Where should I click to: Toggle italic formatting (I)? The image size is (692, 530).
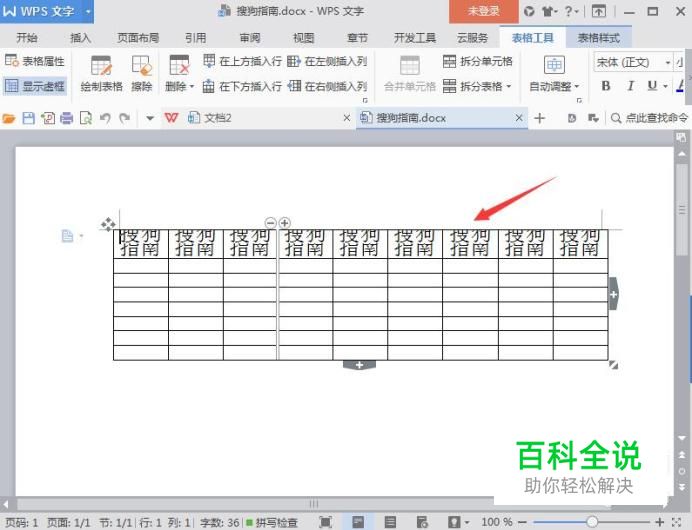pos(630,86)
